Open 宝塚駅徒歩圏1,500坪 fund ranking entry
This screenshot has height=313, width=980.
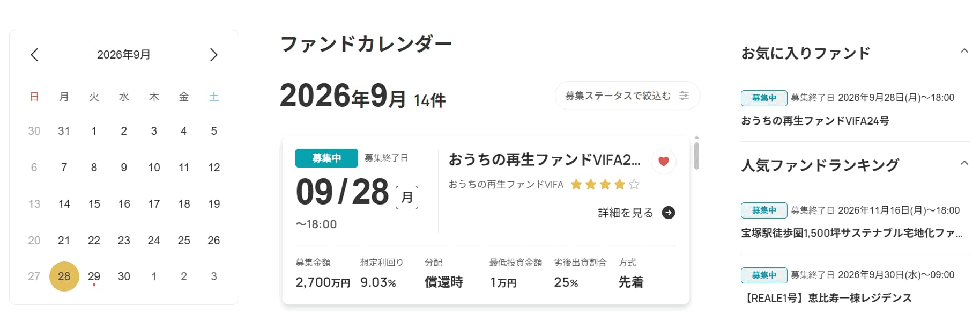click(x=851, y=233)
